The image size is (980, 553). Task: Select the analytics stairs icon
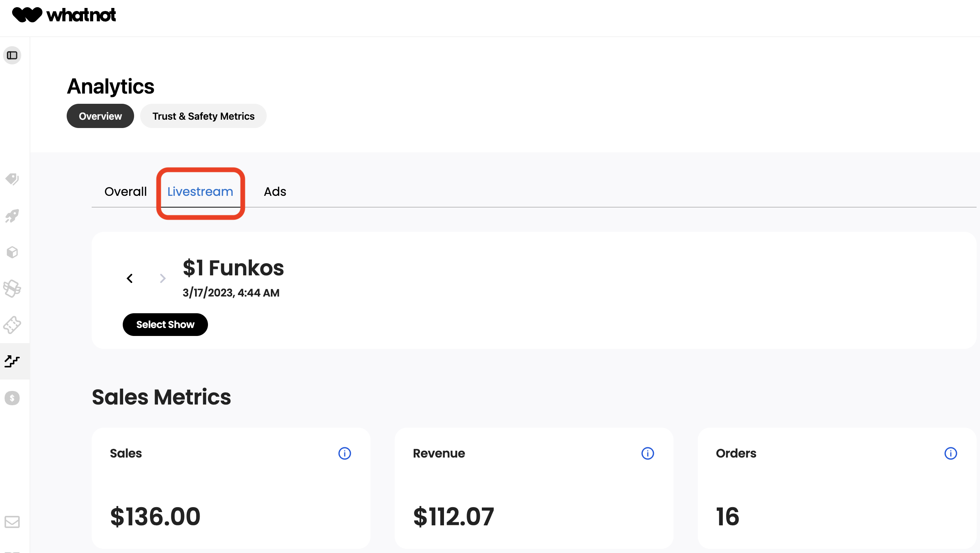pyautogui.click(x=12, y=361)
